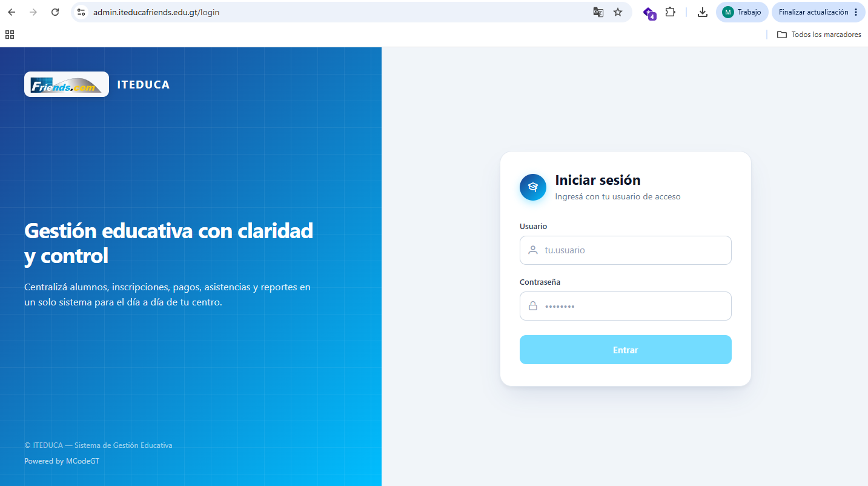The image size is (868, 486).
Task: View site information icon in address bar
Action: point(81,12)
